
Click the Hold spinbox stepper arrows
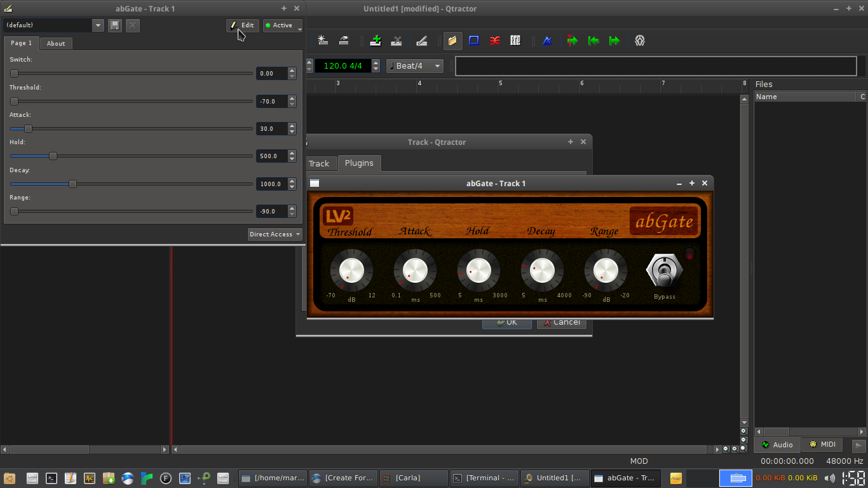[292, 156]
